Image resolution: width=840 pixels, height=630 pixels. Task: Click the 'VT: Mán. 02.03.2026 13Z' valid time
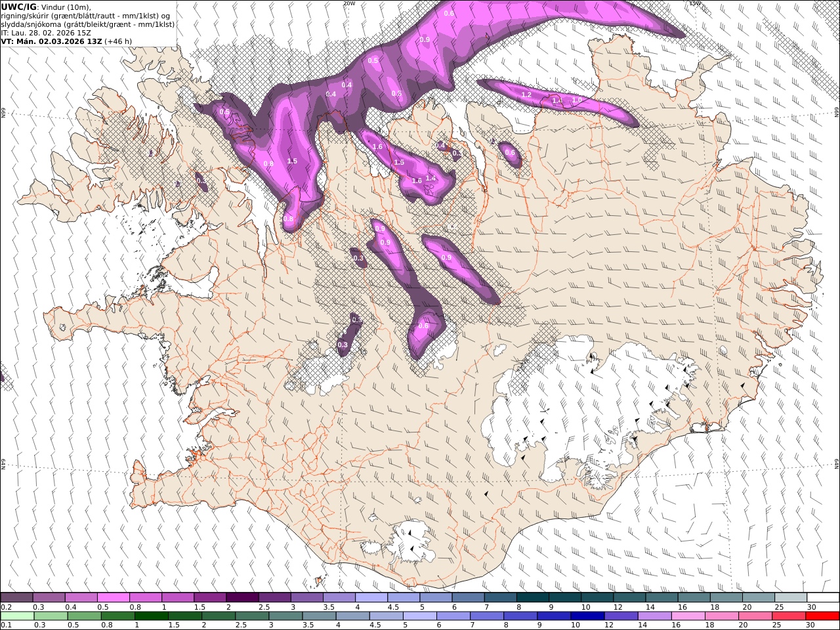pos(52,41)
